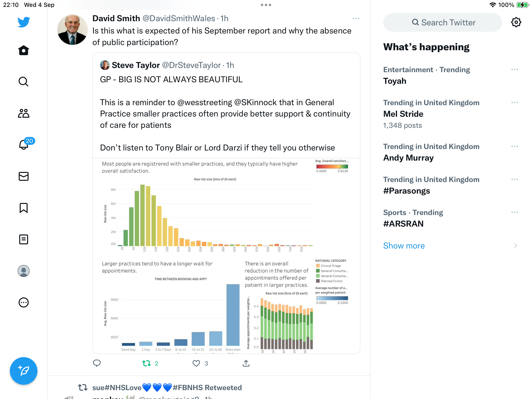Click Show more trends link
The width and height of the screenshot is (532, 399).
(404, 246)
